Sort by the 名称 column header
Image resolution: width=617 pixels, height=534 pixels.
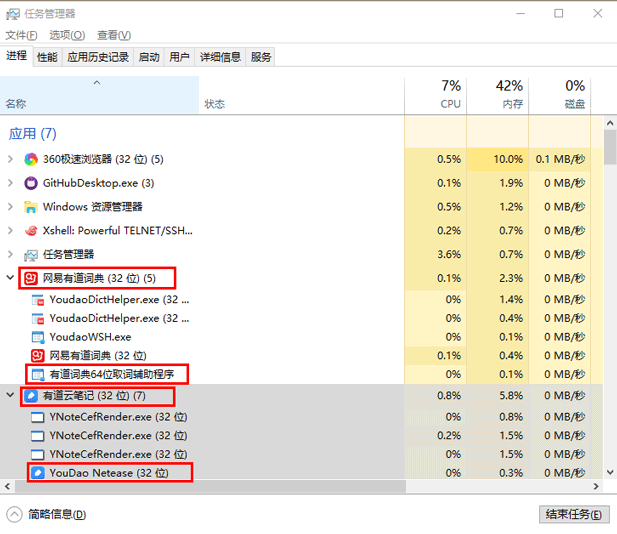click(x=100, y=95)
